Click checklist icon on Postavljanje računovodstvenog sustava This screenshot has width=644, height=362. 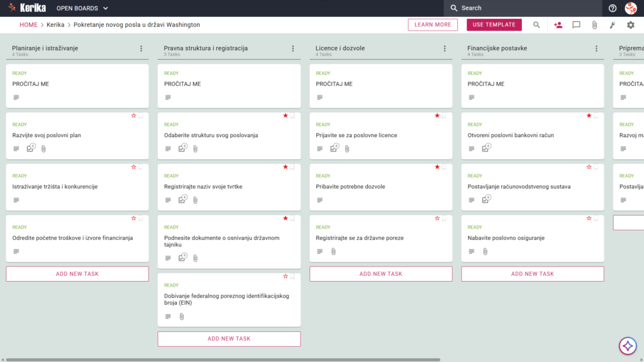point(486,199)
